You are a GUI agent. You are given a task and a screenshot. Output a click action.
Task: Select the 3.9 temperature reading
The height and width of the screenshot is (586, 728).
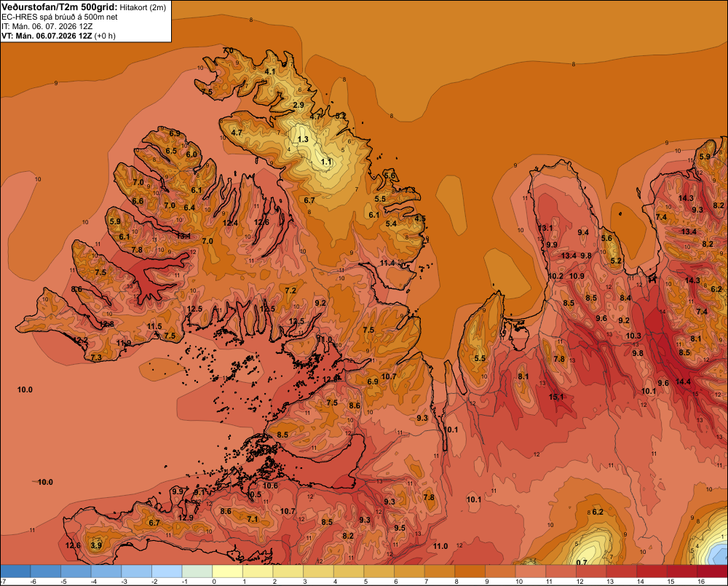(95, 545)
